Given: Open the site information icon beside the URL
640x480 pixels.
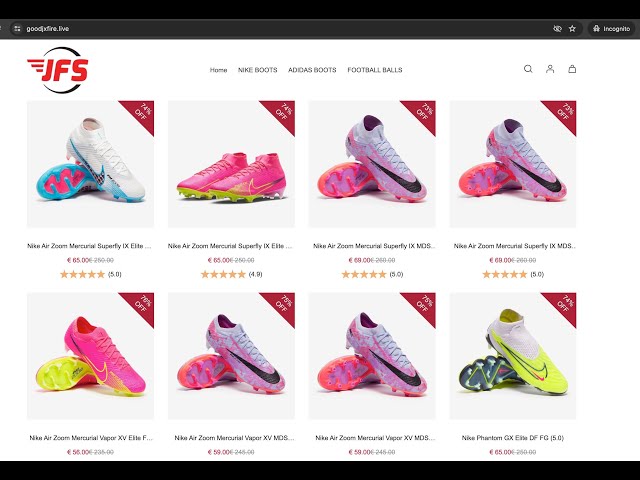Looking at the screenshot, I should (x=17, y=29).
